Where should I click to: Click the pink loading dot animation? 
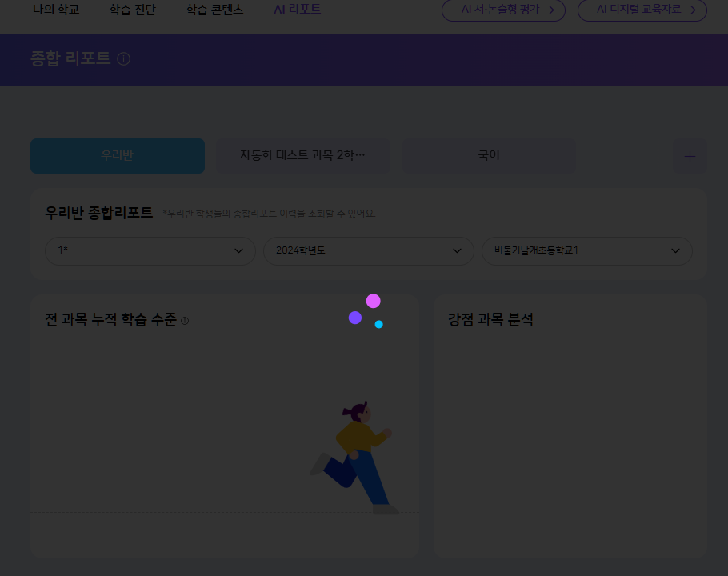click(x=373, y=301)
